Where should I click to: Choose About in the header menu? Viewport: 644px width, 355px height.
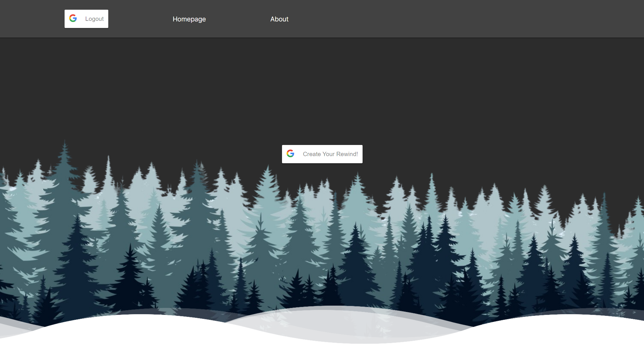click(x=279, y=19)
